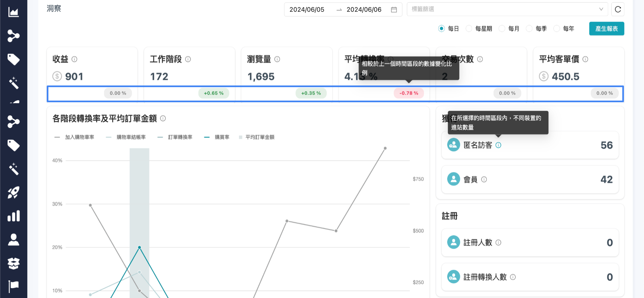Select the member profile icon in sidebar
Image resolution: width=644 pixels, height=298 pixels.
13,239
